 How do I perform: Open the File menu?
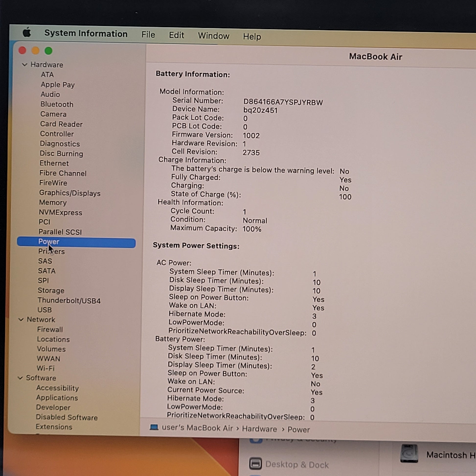coord(148,35)
